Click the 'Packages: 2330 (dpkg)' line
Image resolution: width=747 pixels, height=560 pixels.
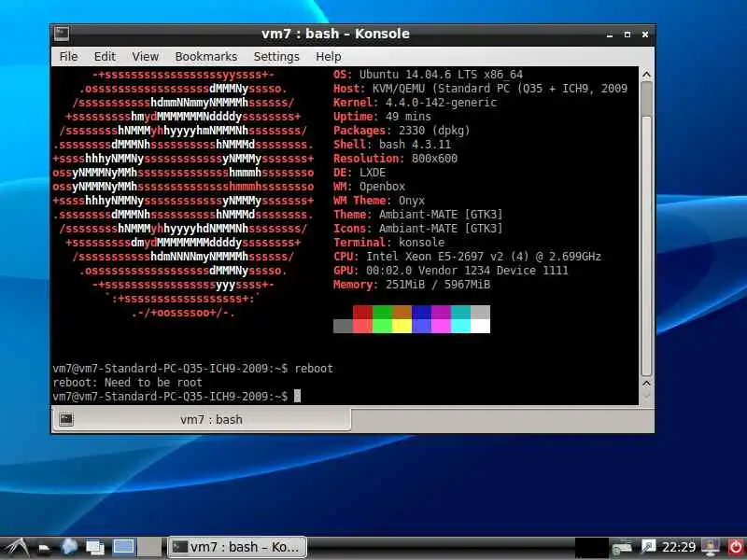tap(402, 131)
